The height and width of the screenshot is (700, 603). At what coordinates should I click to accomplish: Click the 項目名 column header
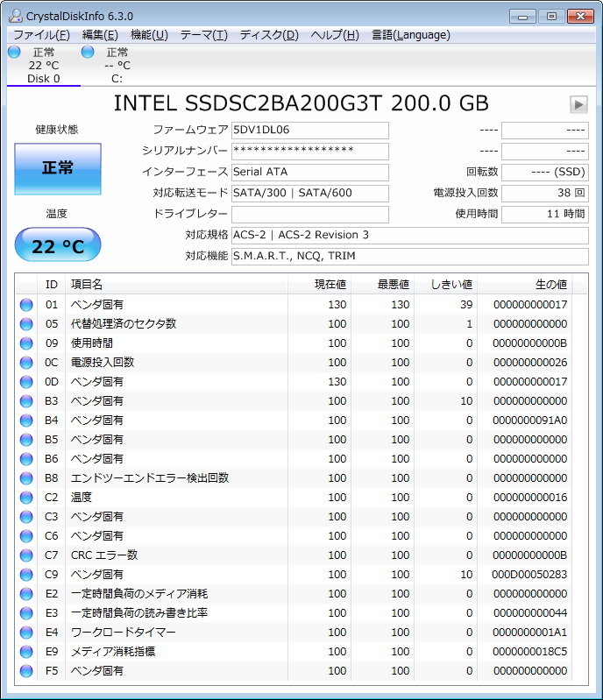pyautogui.click(x=87, y=284)
